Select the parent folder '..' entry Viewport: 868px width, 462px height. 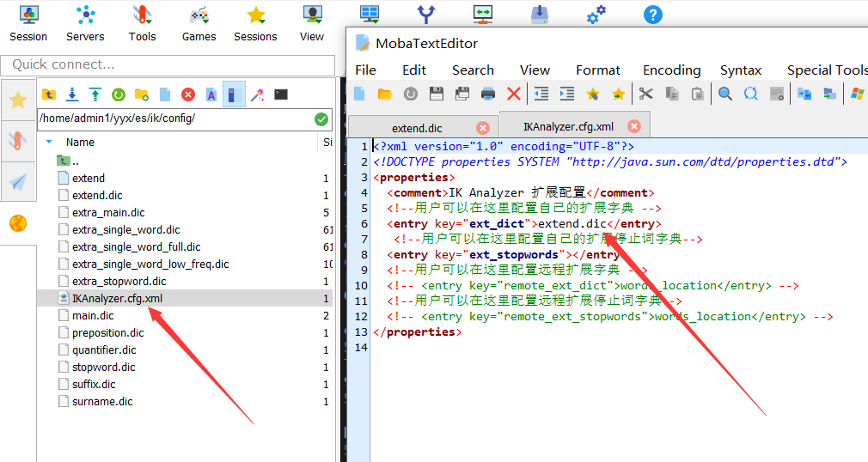(70, 161)
